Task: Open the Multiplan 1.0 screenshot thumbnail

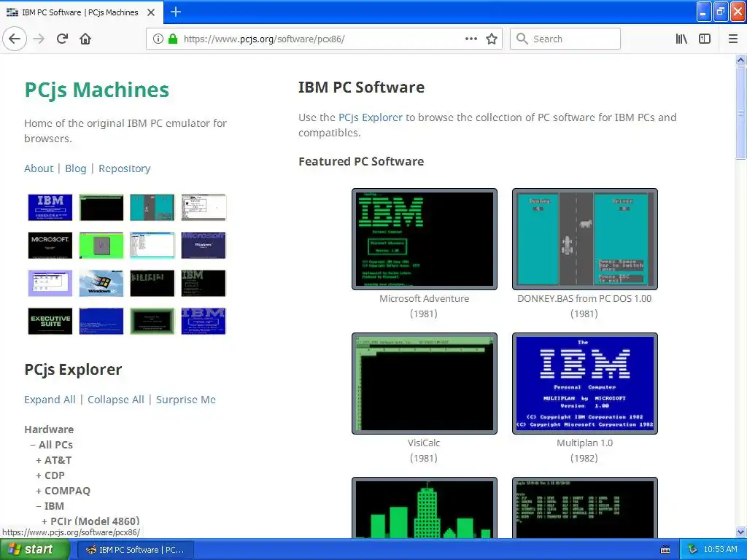Action: [585, 384]
